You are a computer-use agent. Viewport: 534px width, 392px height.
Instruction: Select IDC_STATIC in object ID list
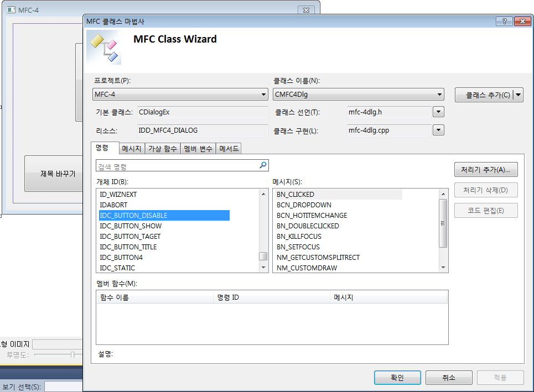pos(117,268)
